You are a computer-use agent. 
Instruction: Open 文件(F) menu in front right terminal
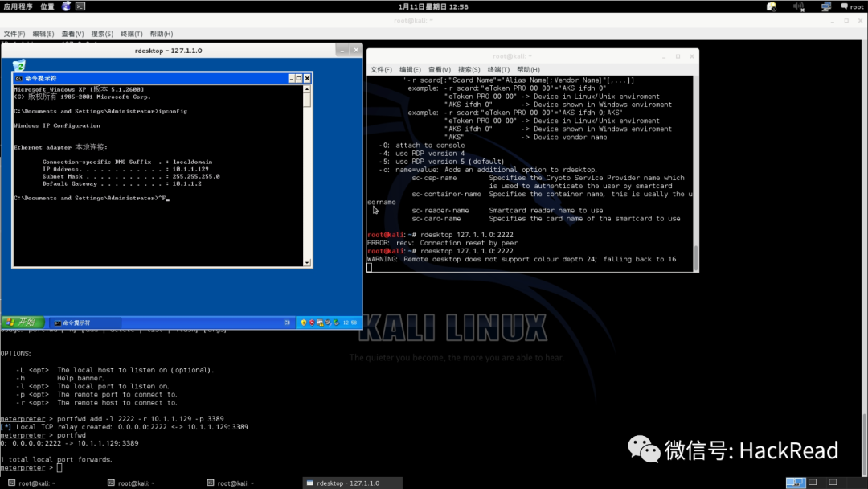click(x=381, y=70)
